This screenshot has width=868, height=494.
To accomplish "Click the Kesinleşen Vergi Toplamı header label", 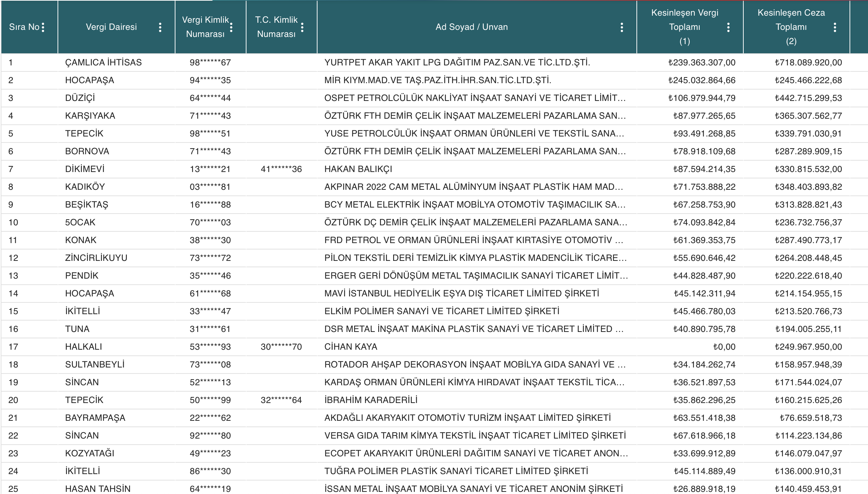I will [684, 27].
